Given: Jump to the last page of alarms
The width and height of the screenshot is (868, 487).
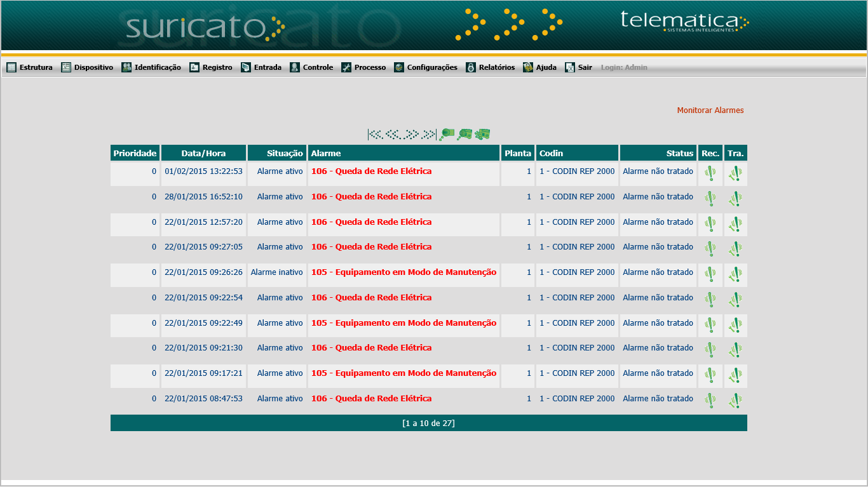Looking at the screenshot, I should click(430, 135).
